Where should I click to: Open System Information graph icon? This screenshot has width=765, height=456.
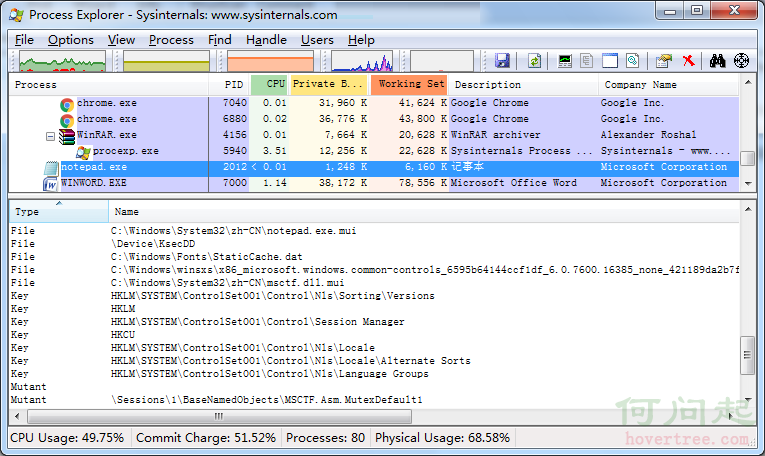tap(564, 61)
